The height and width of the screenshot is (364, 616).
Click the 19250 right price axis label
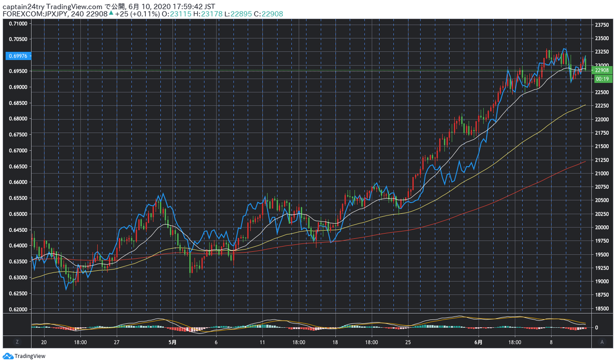pyautogui.click(x=602, y=268)
